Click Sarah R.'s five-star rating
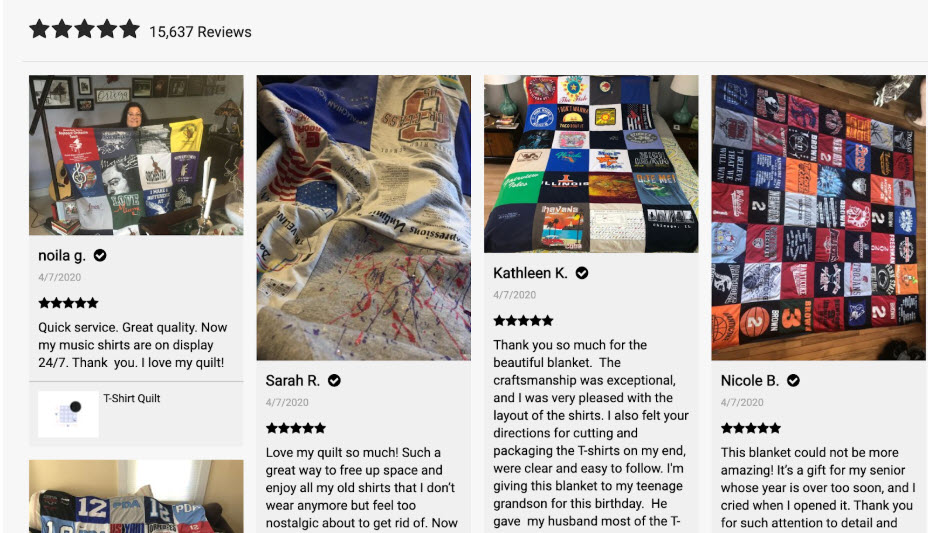 pos(296,428)
